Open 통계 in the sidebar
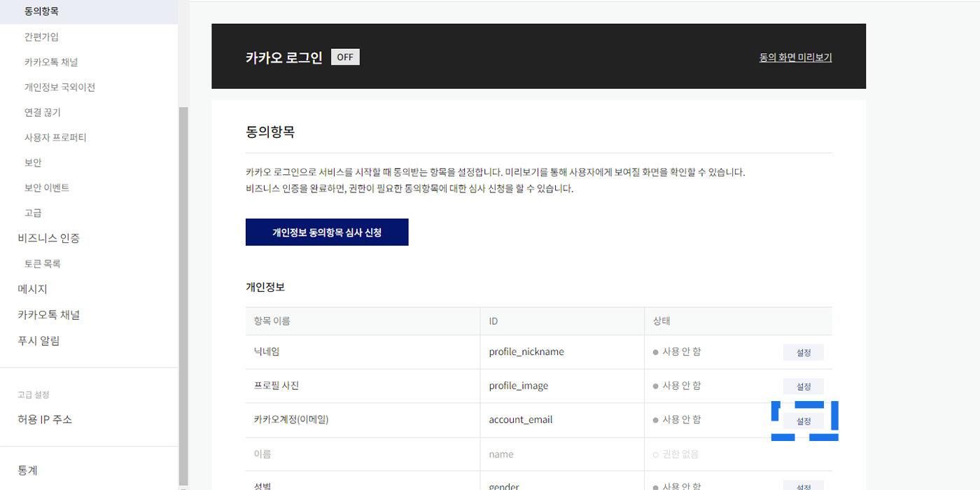Viewport: 980px width, 490px height. pyautogui.click(x=27, y=470)
